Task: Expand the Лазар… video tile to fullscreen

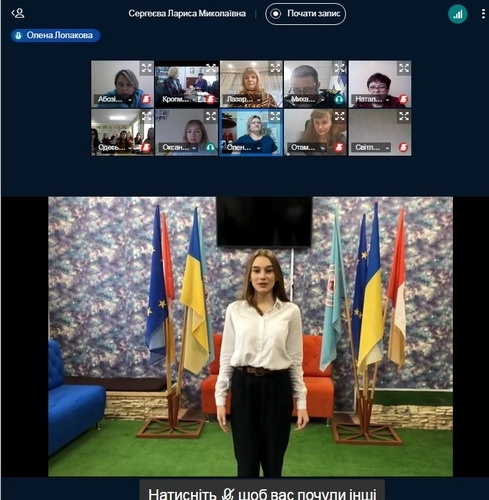Action: (275, 68)
